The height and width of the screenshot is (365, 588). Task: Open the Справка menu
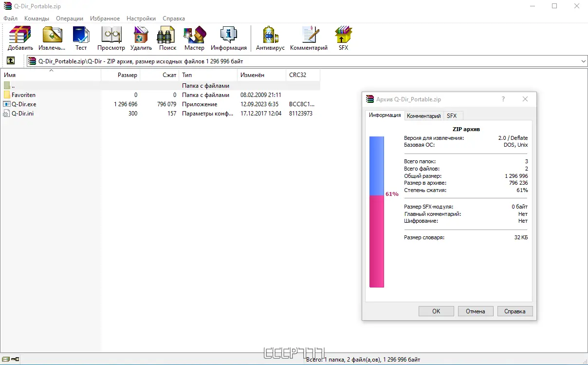tap(174, 19)
